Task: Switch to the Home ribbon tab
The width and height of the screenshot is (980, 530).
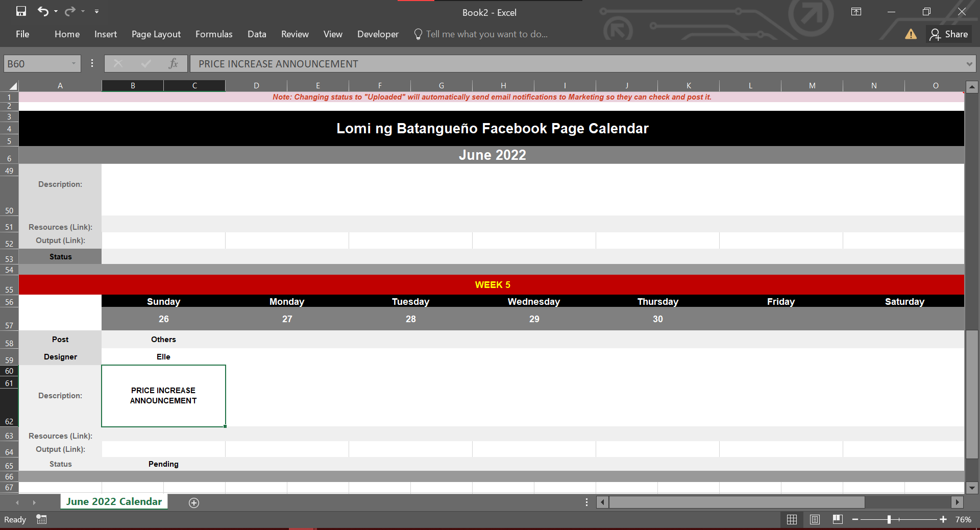Action: (x=67, y=34)
